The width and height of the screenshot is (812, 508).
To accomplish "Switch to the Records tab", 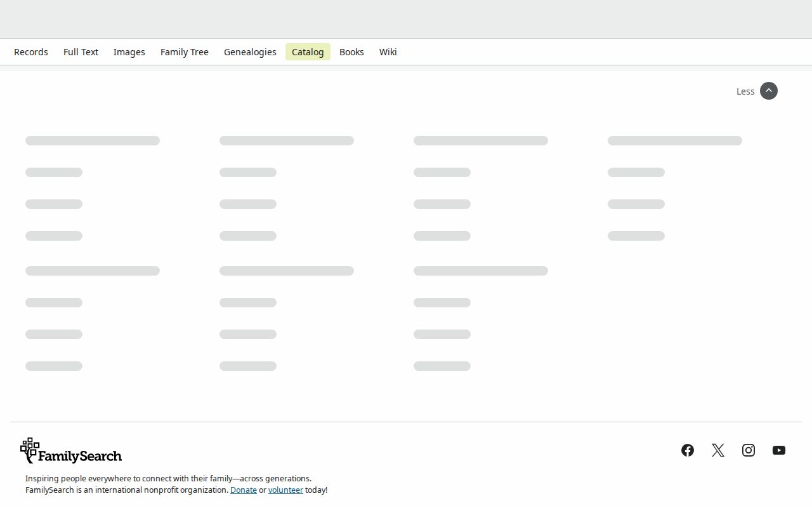I will 31,52.
